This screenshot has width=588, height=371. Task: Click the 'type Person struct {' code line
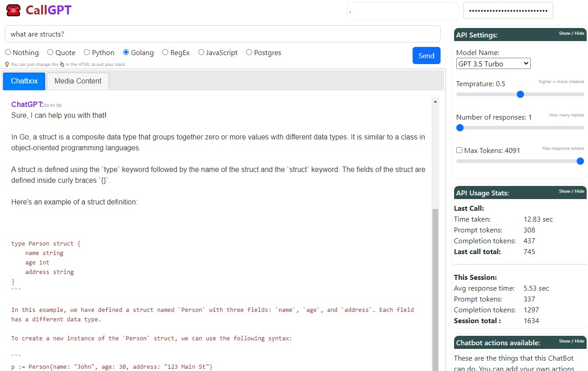(46, 243)
